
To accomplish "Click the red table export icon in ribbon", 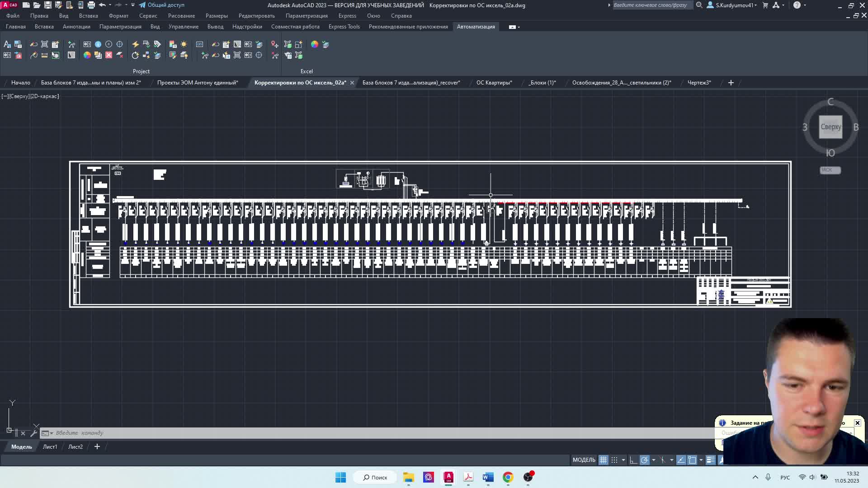I will 18,55.
